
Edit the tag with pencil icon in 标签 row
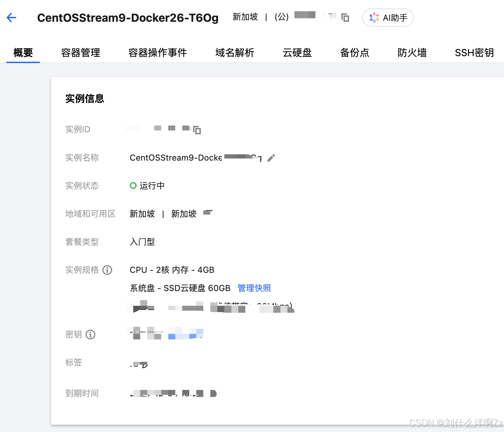click(144, 365)
